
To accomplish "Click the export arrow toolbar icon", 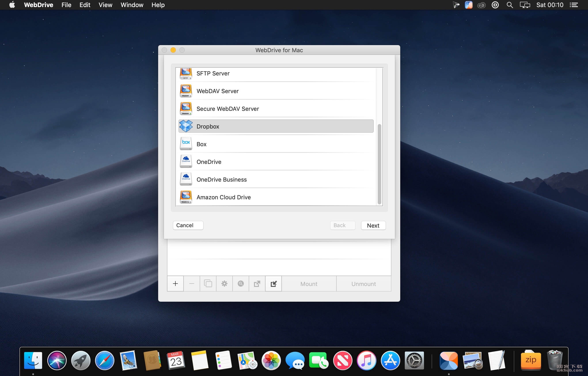I will pos(257,284).
